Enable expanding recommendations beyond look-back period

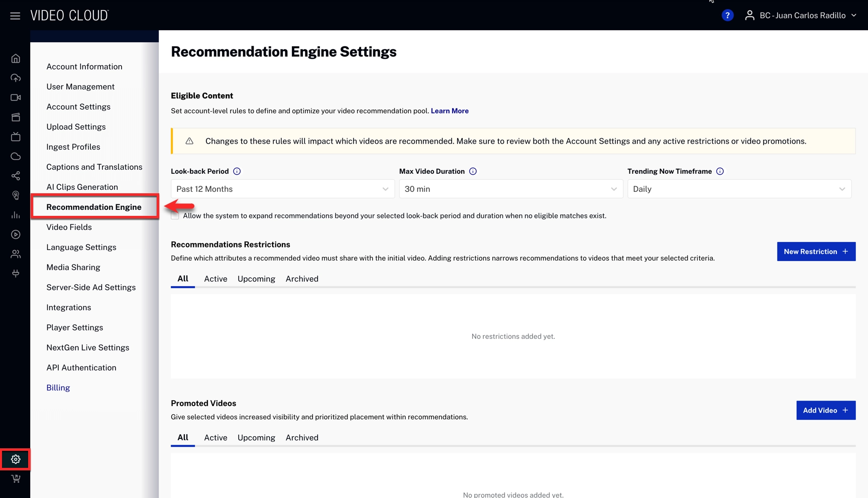pyautogui.click(x=174, y=215)
